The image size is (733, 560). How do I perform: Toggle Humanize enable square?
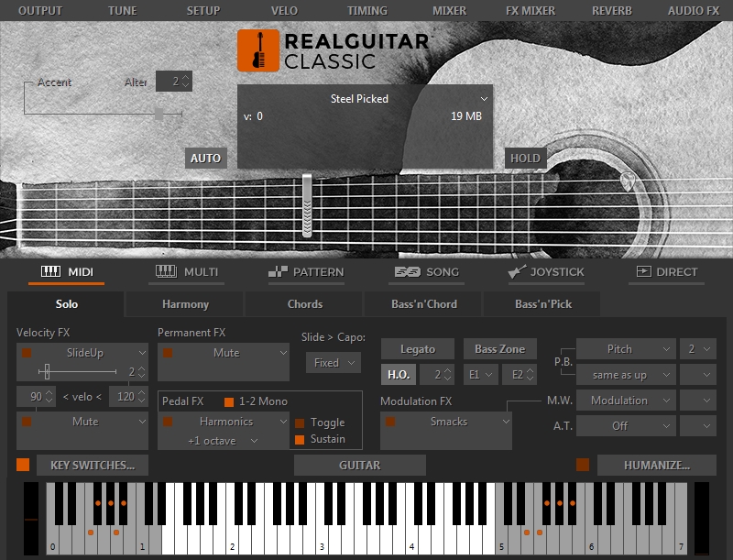click(583, 465)
